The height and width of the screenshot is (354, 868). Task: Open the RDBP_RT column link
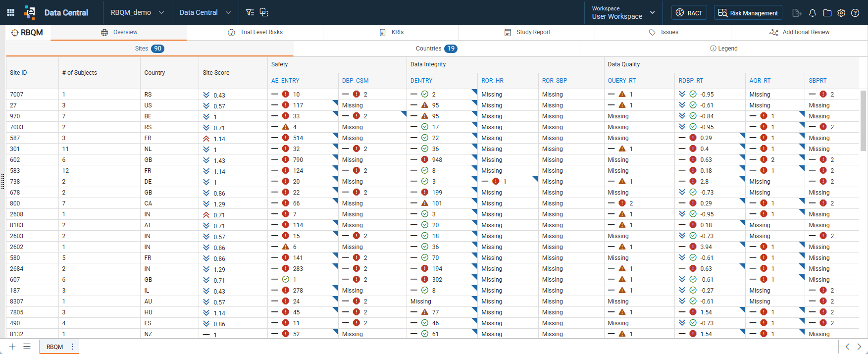click(x=691, y=81)
